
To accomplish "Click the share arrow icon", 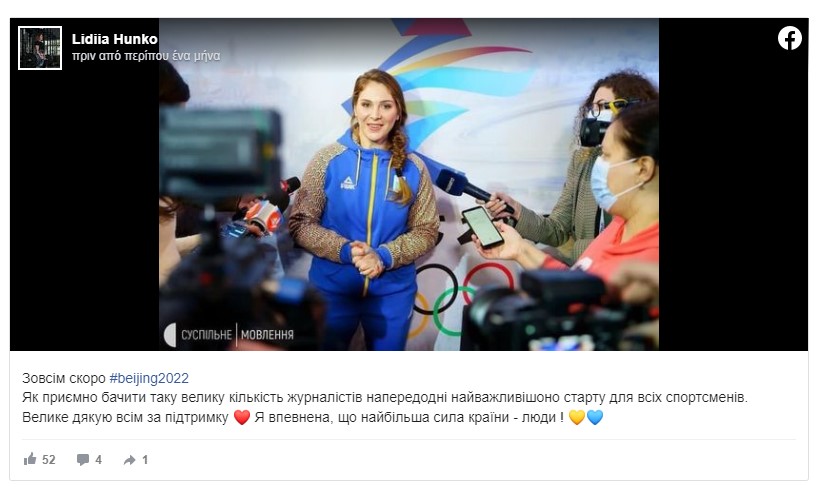I will tap(129, 460).
